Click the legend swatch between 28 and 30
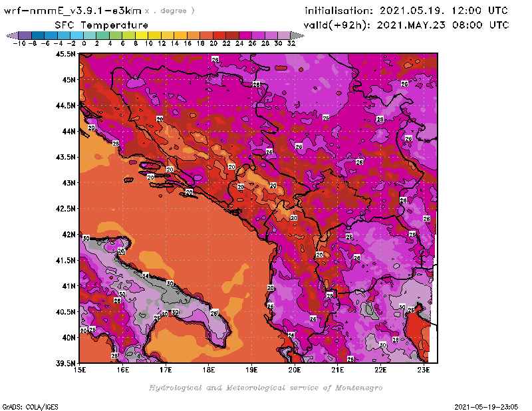The image size is (532, 411). [271, 35]
